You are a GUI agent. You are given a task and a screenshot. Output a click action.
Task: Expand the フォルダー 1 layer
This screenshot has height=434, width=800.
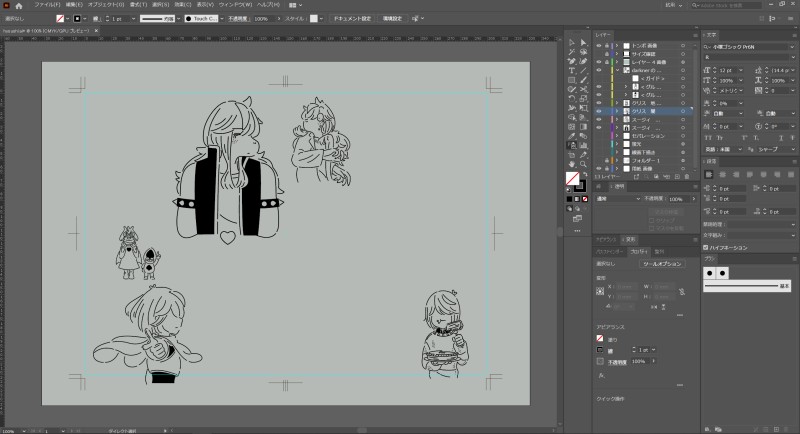click(x=617, y=159)
